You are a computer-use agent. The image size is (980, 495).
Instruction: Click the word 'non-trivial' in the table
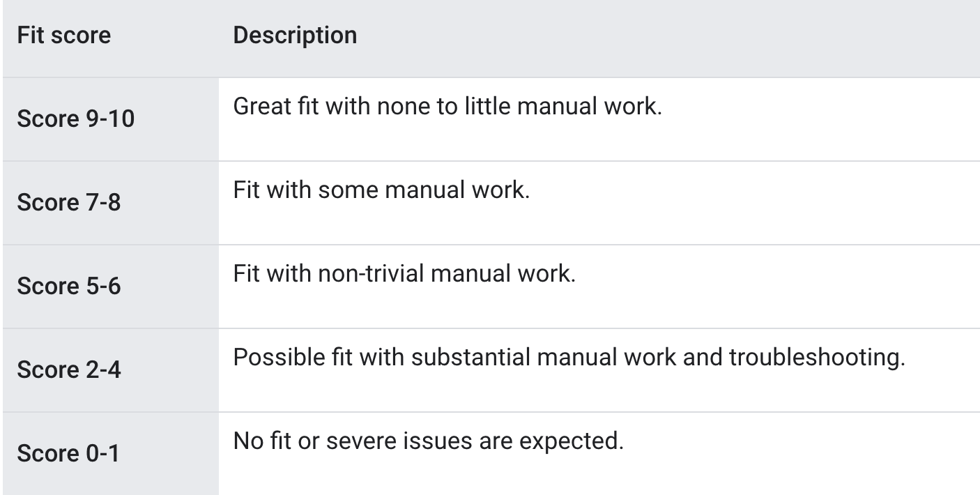(334, 274)
